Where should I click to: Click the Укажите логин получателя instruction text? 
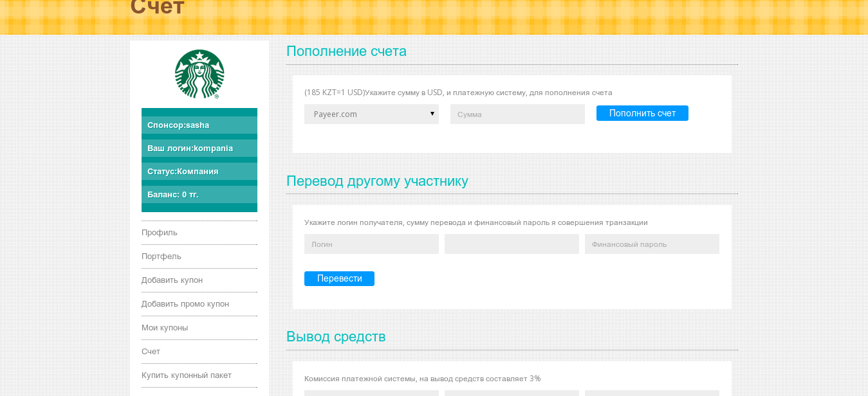coord(476,222)
